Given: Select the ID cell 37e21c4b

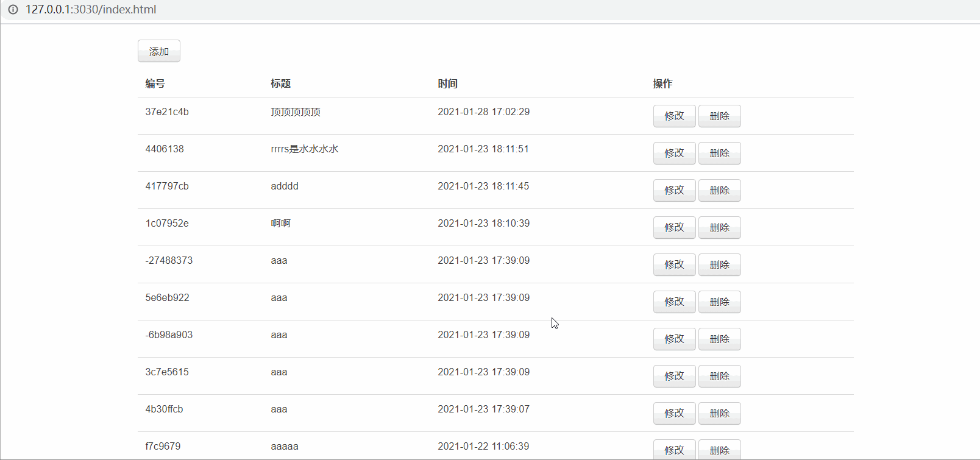Looking at the screenshot, I should point(167,112).
